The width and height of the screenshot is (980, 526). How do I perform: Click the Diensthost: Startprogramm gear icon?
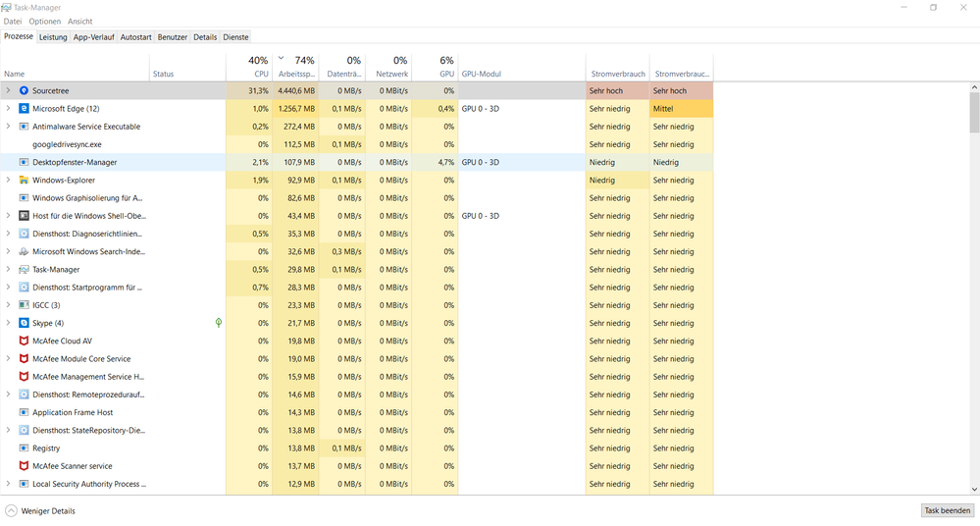(24, 288)
